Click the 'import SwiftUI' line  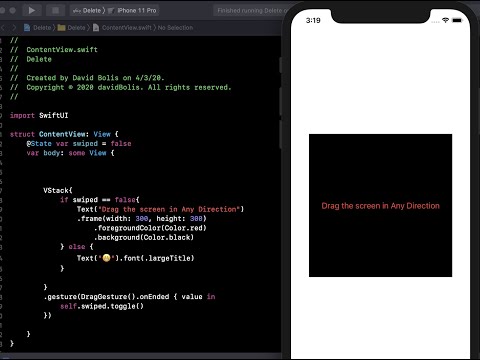coord(39,115)
